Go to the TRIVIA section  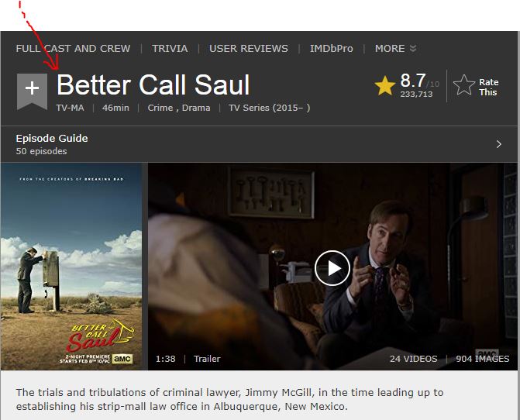click(170, 48)
